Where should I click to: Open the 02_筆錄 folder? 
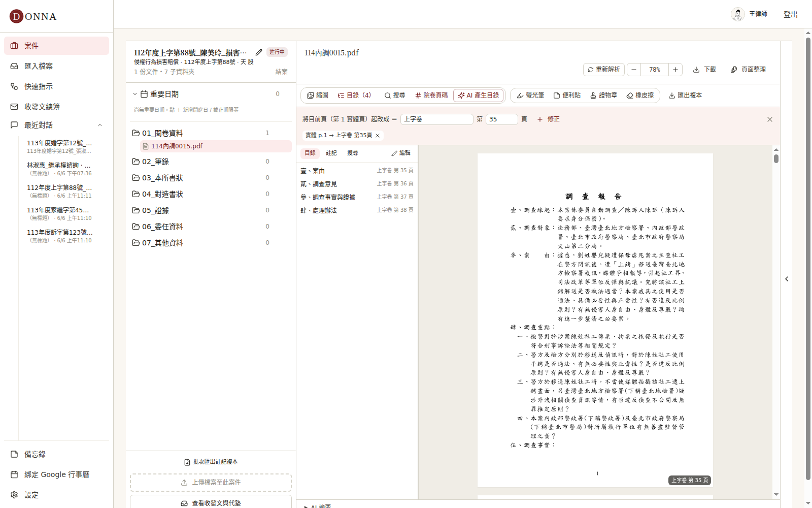click(x=210, y=162)
